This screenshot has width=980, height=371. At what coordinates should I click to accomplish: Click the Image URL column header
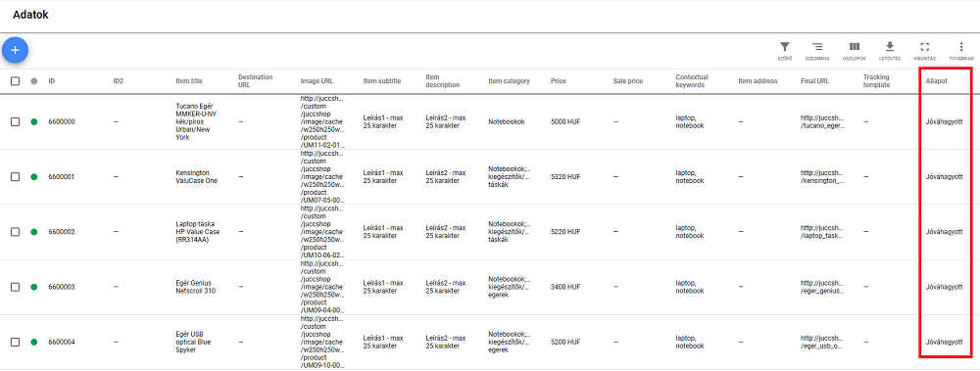point(317,81)
